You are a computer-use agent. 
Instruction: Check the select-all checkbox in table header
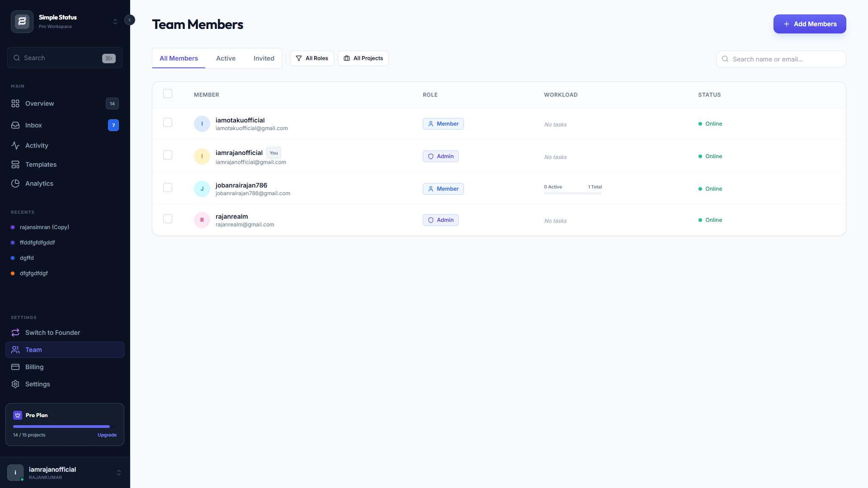[x=168, y=94]
